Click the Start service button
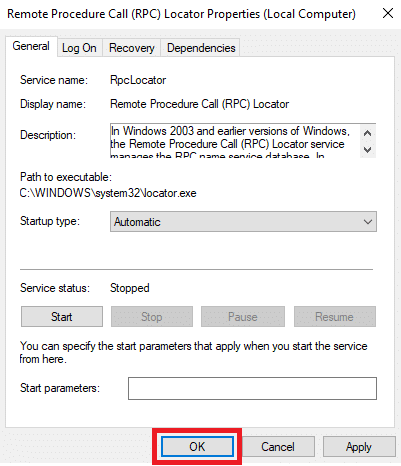Screen dimensions: 401x466 tap(62, 317)
